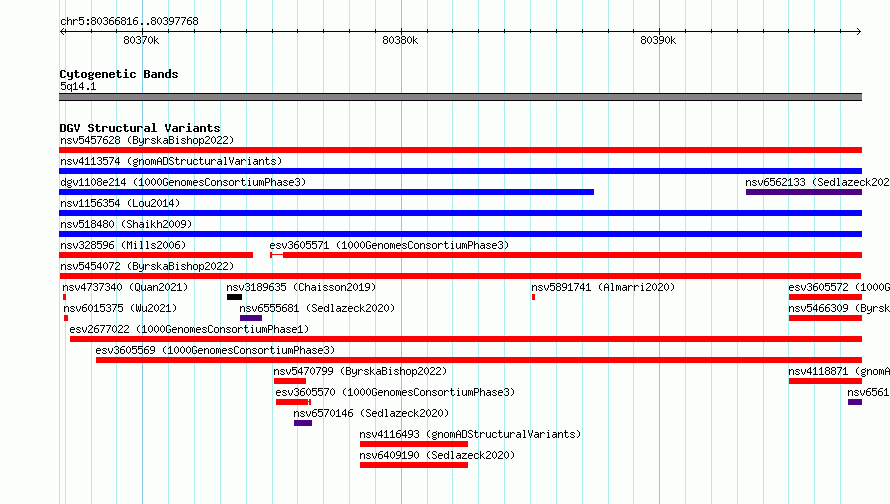Screen dimensions: 890x504
Task: Click the gray 5q14.1 cytogenetic band bar
Action: (460, 97)
